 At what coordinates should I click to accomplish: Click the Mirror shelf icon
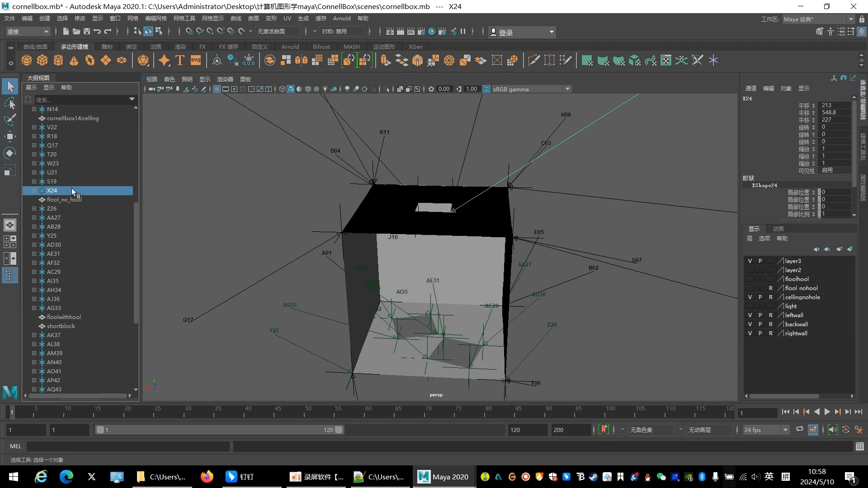point(302,60)
